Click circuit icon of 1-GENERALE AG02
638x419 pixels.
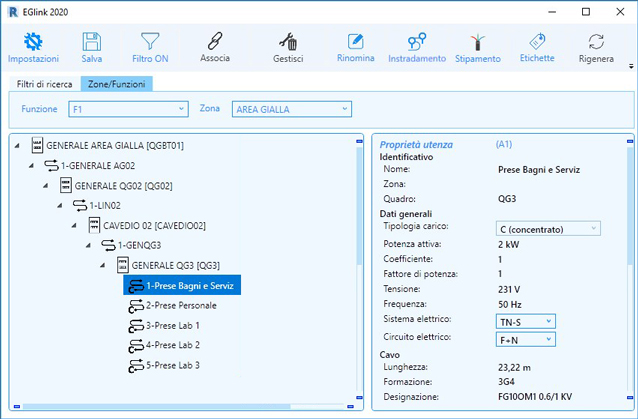click(51, 166)
